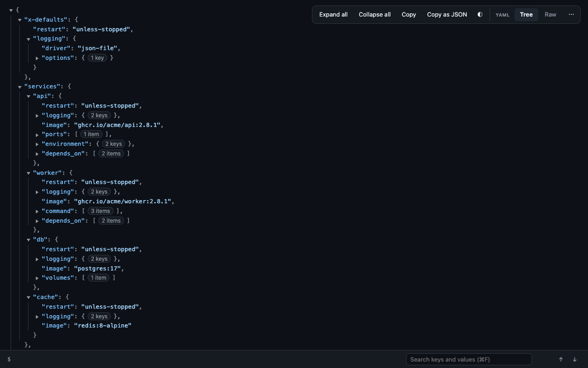Click the Copy button
The image size is (588, 368).
tap(409, 14)
